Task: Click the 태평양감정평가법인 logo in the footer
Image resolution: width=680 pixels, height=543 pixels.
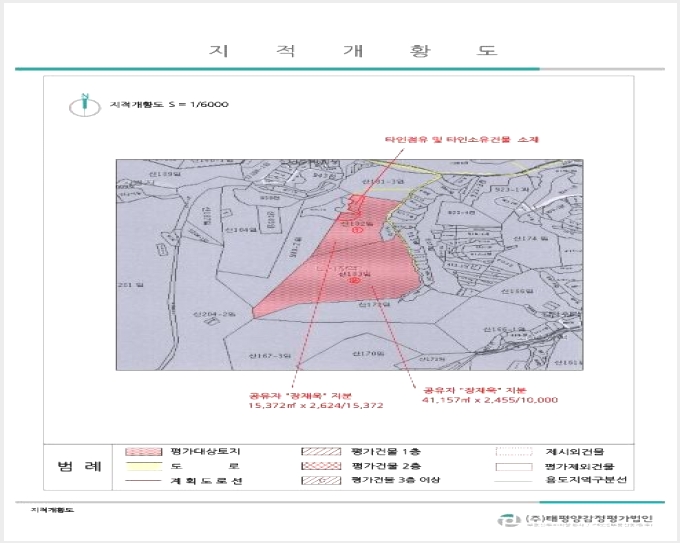Action: [509, 520]
